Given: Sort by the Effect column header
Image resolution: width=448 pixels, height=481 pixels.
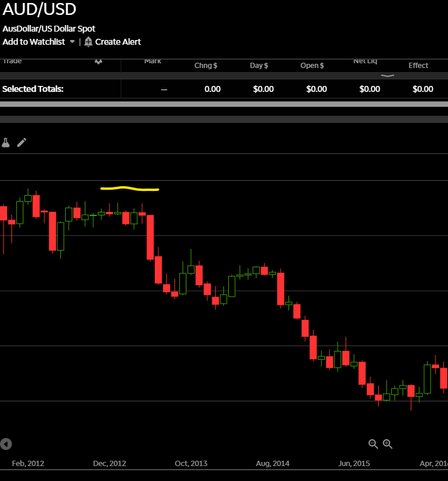Looking at the screenshot, I should click(418, 65).
